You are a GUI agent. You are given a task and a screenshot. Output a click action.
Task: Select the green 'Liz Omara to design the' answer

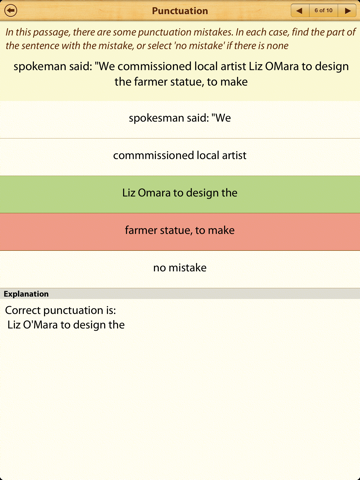(x=180, y=194)
